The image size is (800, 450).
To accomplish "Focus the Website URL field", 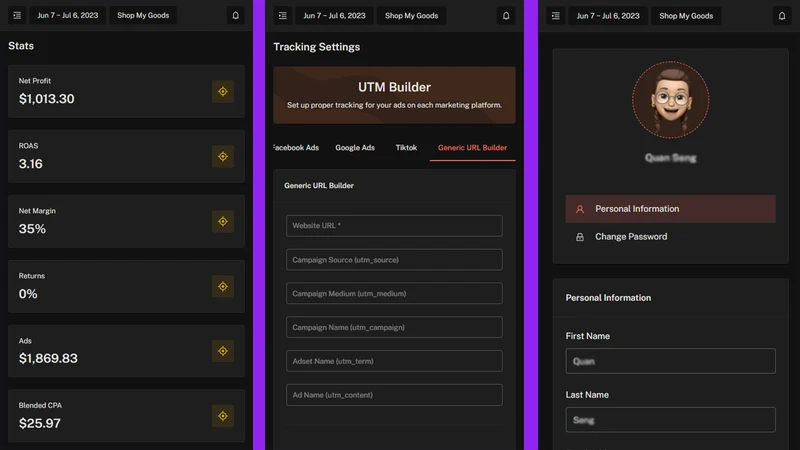I will click(394, 226).
